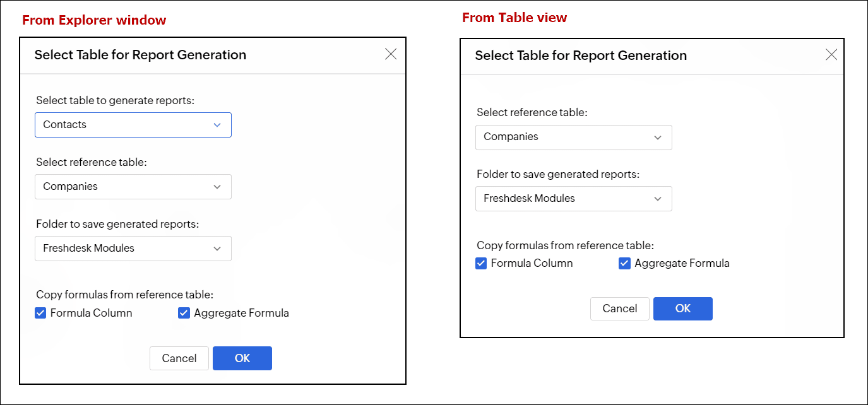
Task: Uncheck Formula Column in the left dialog
Action: [x=40, y=313]
